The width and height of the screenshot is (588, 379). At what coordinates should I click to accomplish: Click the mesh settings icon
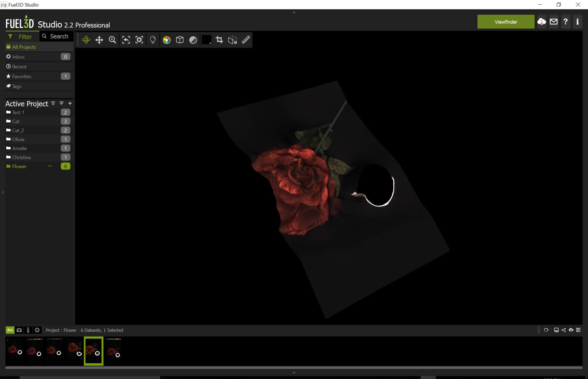(233, 40)
